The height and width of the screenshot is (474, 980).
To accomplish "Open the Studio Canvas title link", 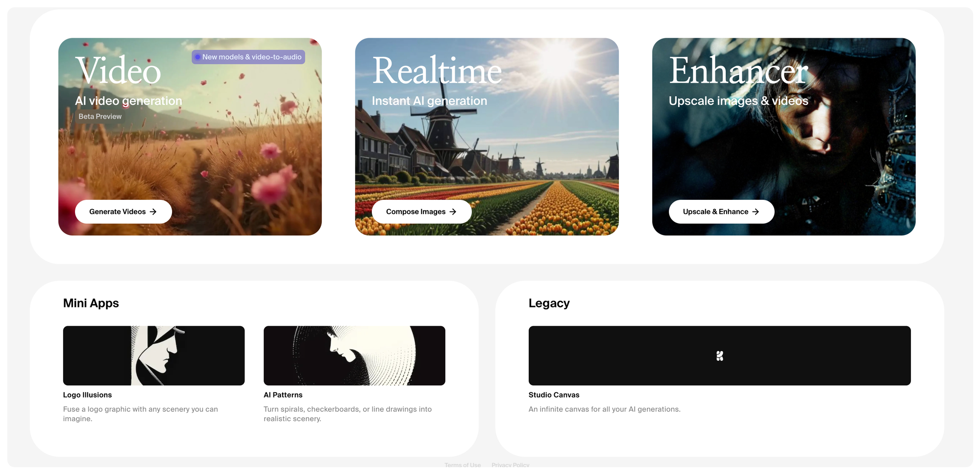I will (554, 395).
